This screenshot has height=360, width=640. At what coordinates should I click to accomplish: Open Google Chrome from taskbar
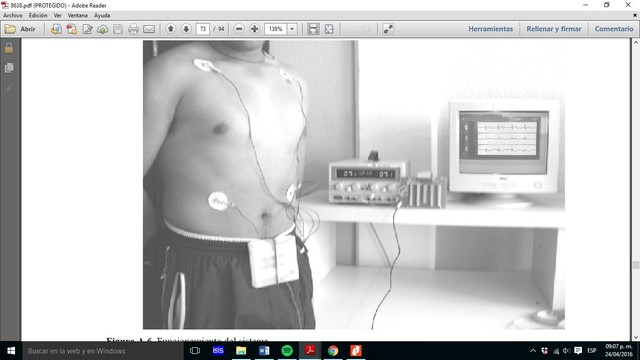[x=333, y=351]
